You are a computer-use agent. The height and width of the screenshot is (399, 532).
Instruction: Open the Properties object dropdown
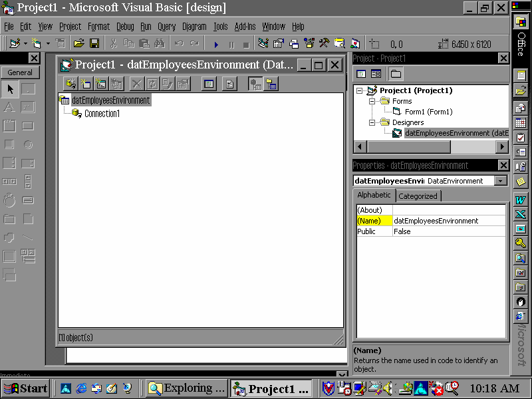(500, 181)
